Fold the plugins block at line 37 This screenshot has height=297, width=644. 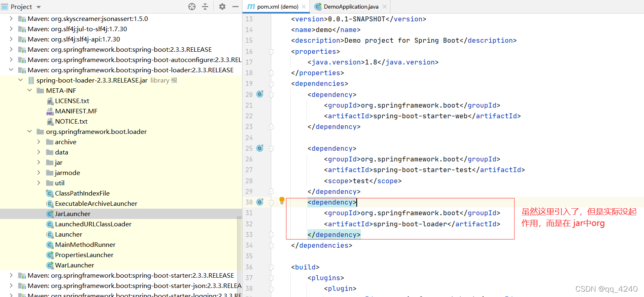point(271,278)
